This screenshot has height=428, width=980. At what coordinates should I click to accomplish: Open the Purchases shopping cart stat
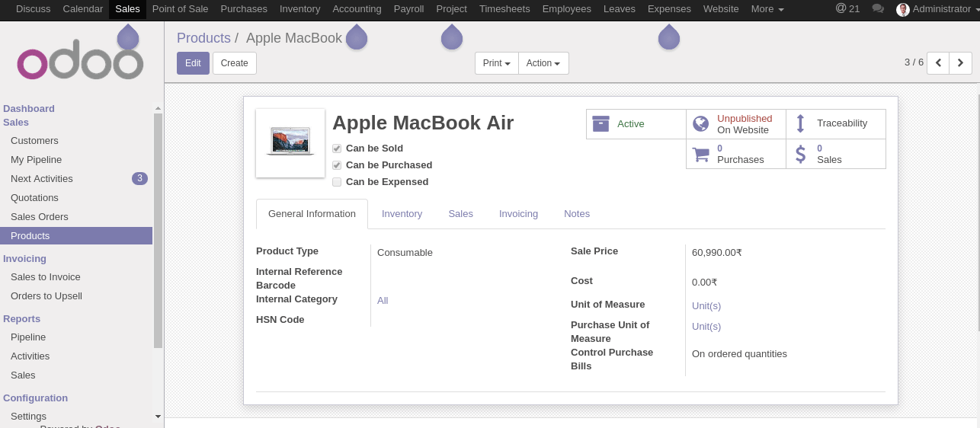click(735, 154)
